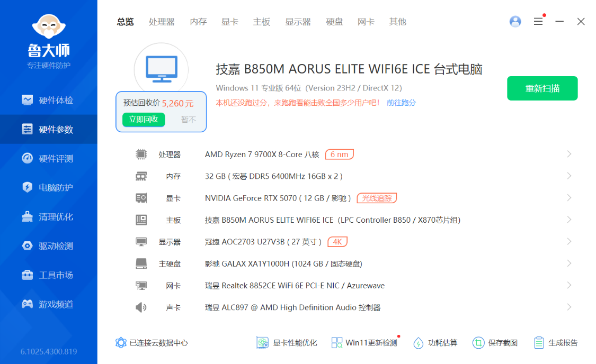The width and height of the screenshot is (596, 364).
Task: Select the 电脑防护 shield icon
Action: 28,187
